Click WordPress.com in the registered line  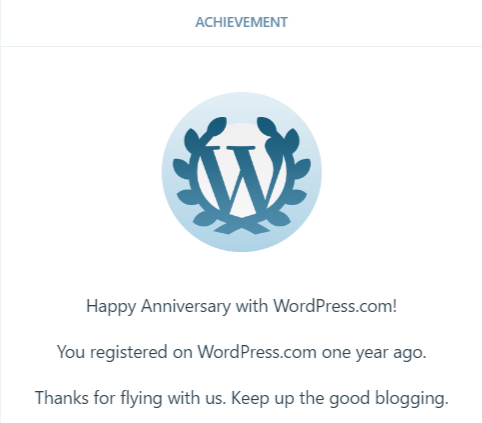[257, 352]
